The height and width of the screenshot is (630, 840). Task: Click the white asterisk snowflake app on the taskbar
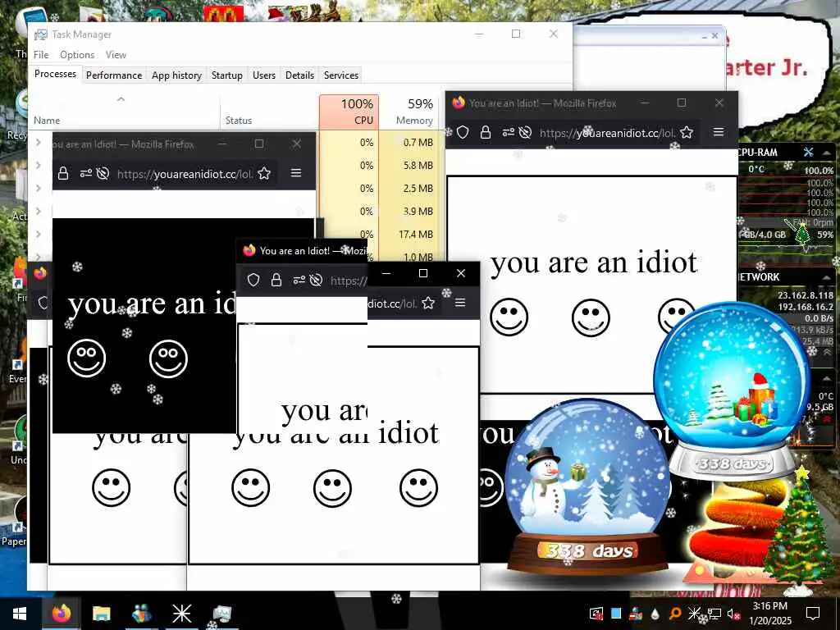181,614
